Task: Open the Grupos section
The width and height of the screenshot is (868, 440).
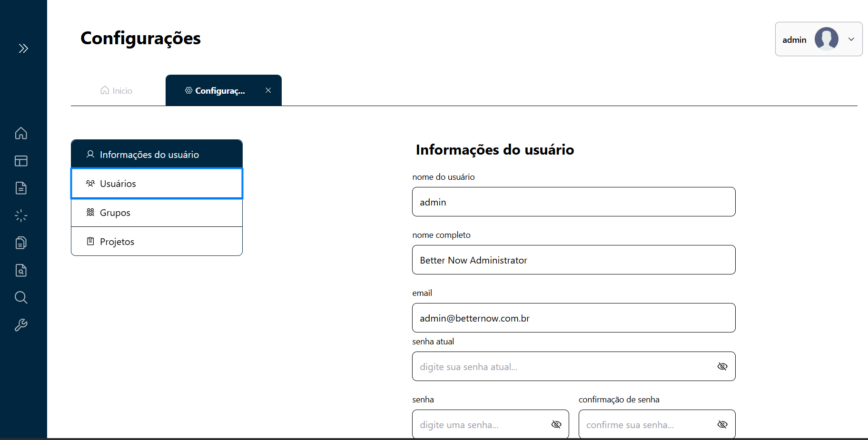Action: click(x=157, y=212)
